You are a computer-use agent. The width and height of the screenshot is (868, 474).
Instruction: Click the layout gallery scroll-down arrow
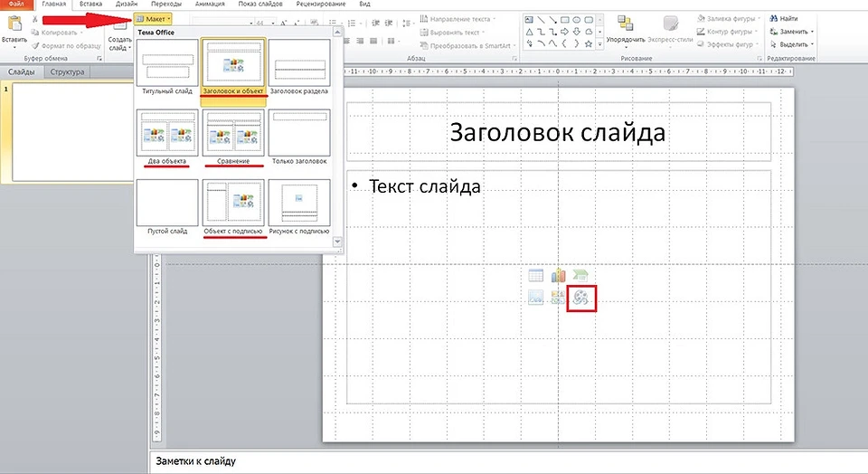pyautogui.click(x=337, y=242)
